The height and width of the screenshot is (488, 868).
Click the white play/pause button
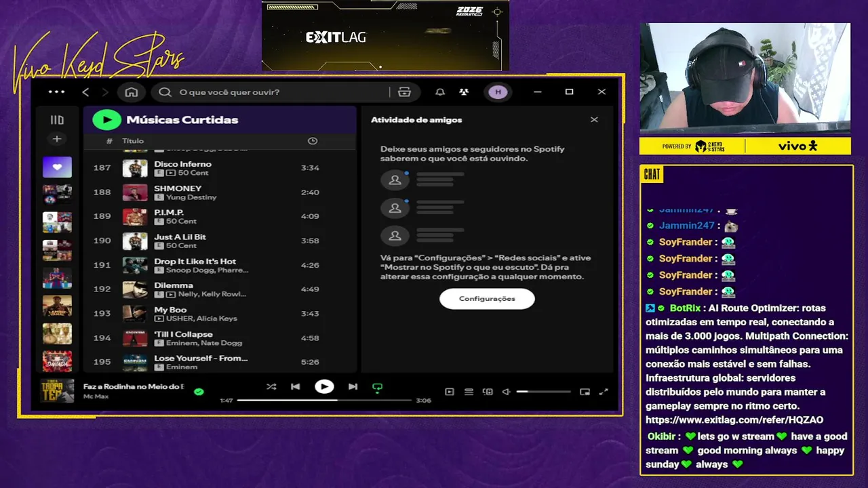coord(324,386)
